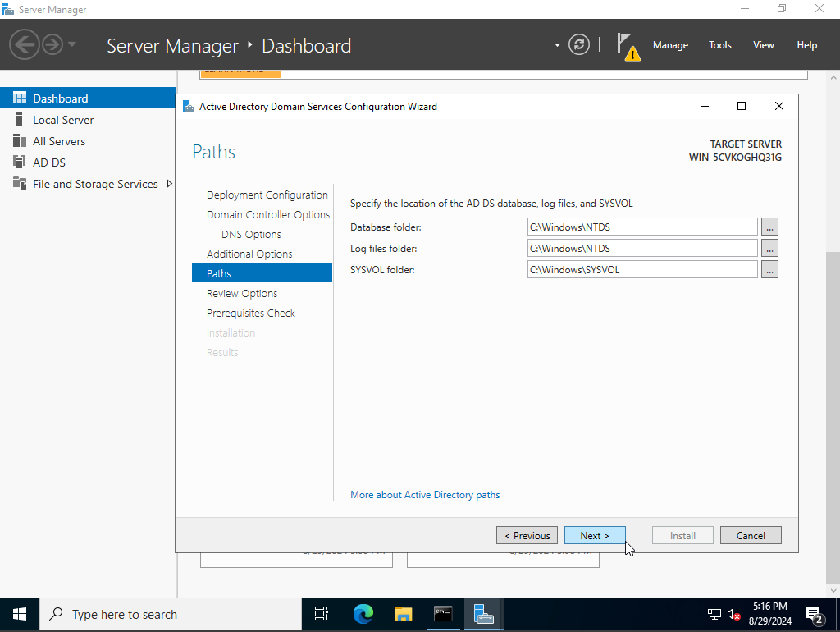Go to Review Options step
The height and width of the screenshot is (632, 840).
[x=242, y=293]
